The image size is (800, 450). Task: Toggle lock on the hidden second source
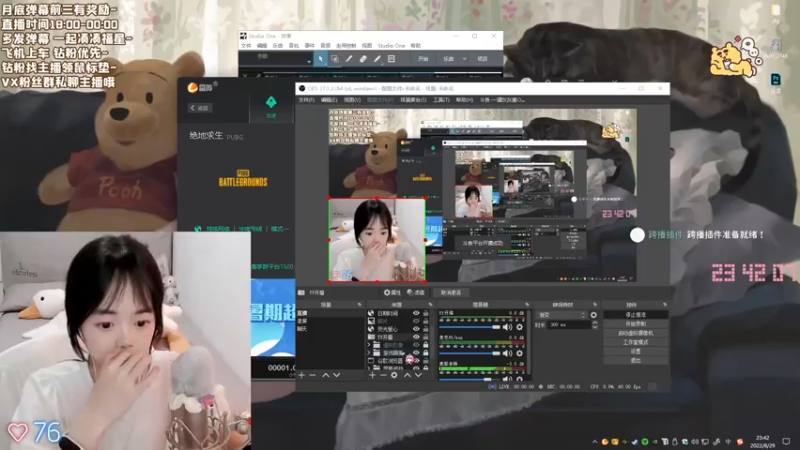click(x=425, y=321)
